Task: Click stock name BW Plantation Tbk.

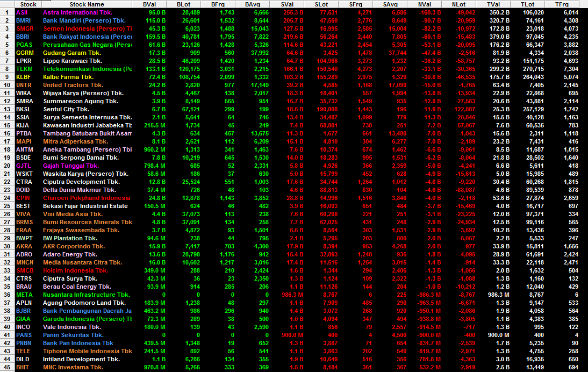Action: [x=70, y=238]
